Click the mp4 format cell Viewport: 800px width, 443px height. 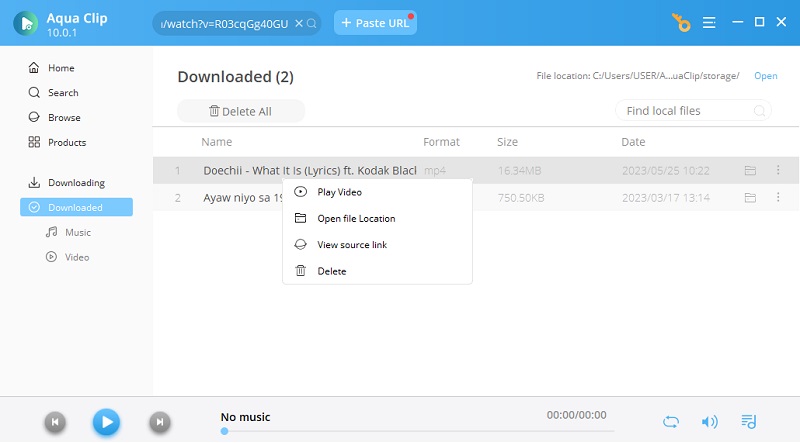[435, 170]
